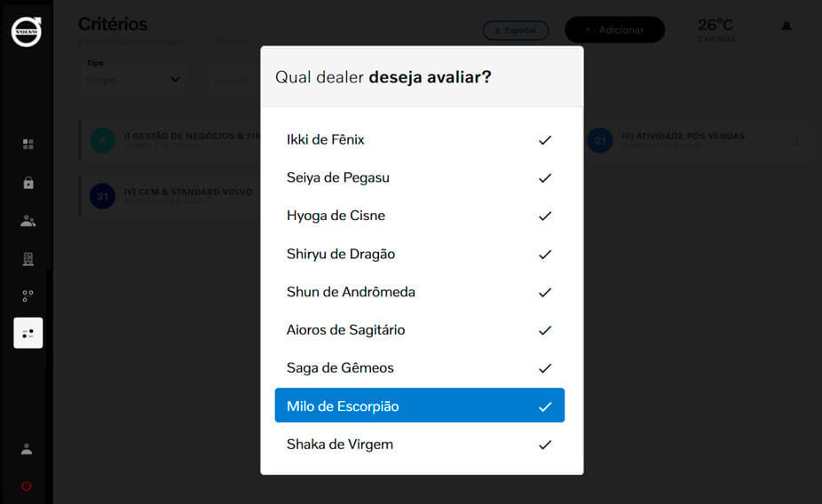822x504 pixels.
Task: Open the users group icon in sidebar
Action: tap(28, 221)
